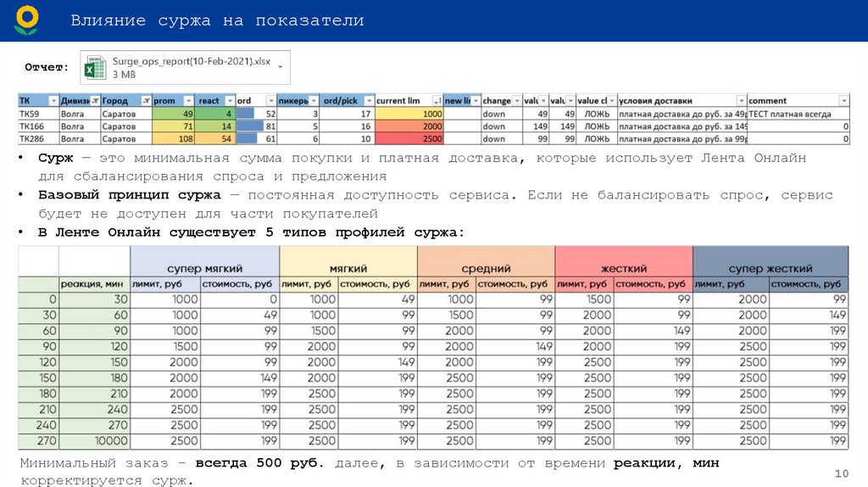This screenshot has height=487, width=868.
Task: Select the green react cell 4
Action: click(x=214, y=114)
